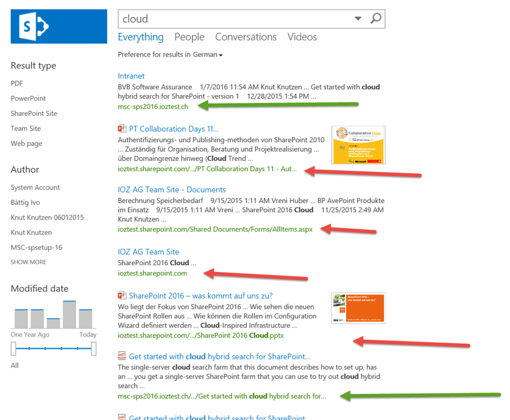
Task: Open 'PT Collaboration Days 11...' result
Action: [174, 129]
